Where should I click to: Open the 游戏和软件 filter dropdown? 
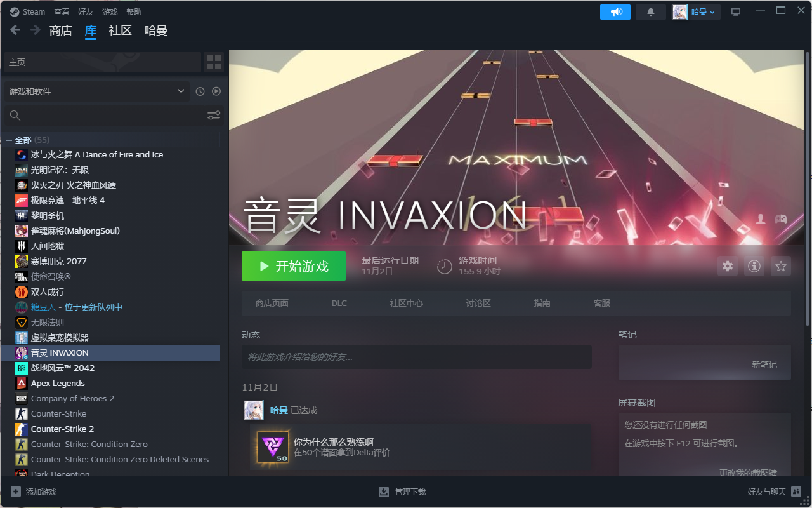click(x=96, y=91)
